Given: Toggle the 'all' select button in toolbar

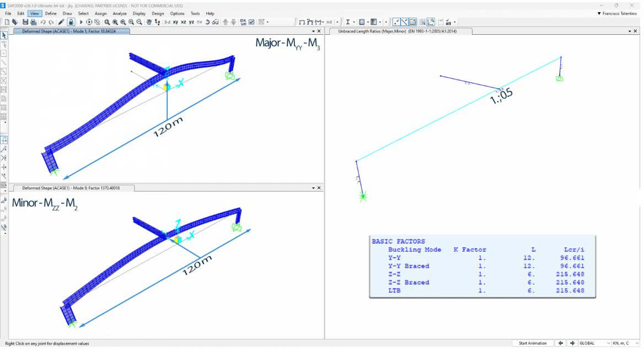Looking at the screenshot, I should pyautogui.click(x=448, y=22).
